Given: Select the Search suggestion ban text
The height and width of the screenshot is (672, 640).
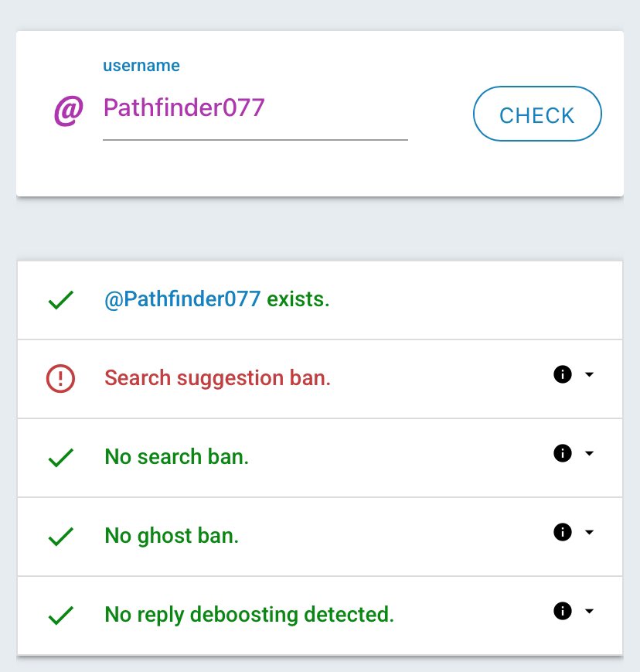Looking at the screenshot, I should click(x=218, y=378).
